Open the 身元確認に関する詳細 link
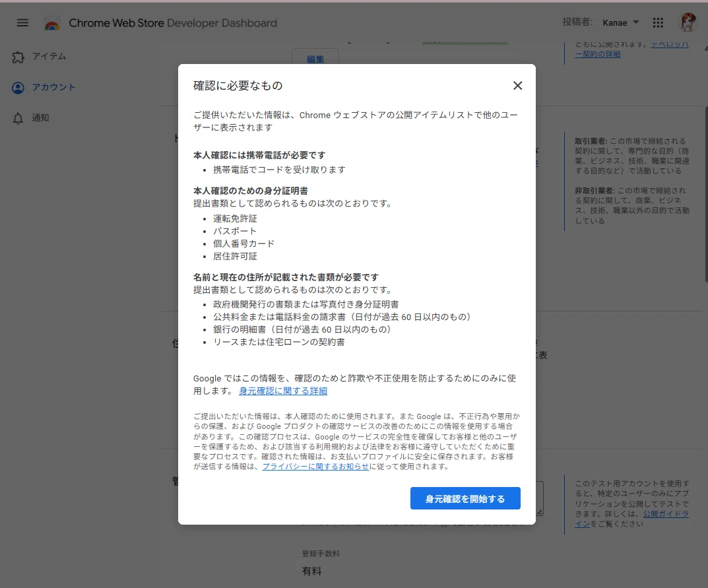 pyautogui.click(x=282, y=391)
